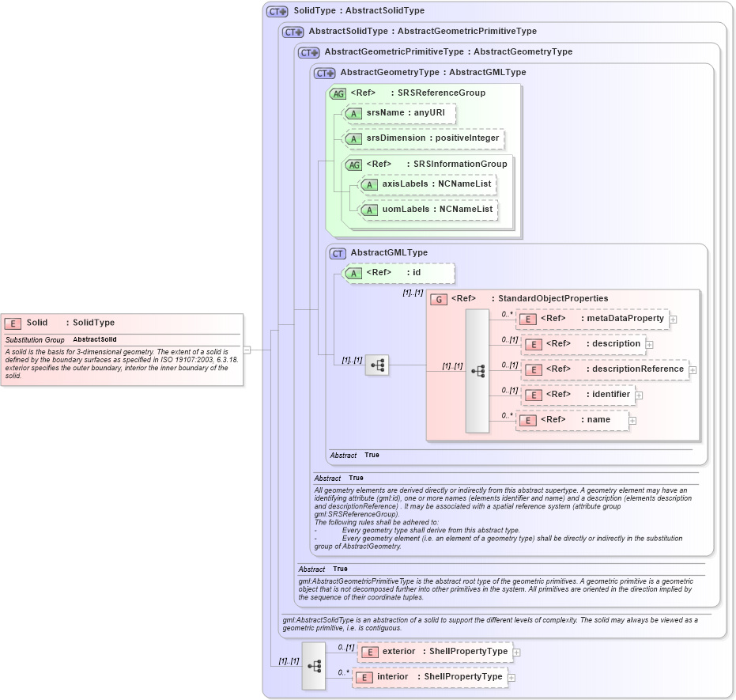Click the E icon of identifier element

click(533, 395)
